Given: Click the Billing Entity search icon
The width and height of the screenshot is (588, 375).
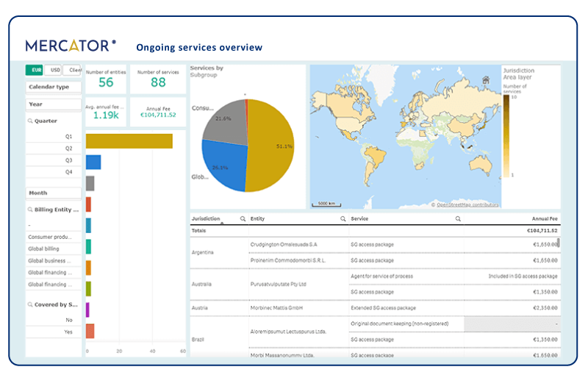Looking at the screenshot, I should pyautogui.click(x=30, y=210).
